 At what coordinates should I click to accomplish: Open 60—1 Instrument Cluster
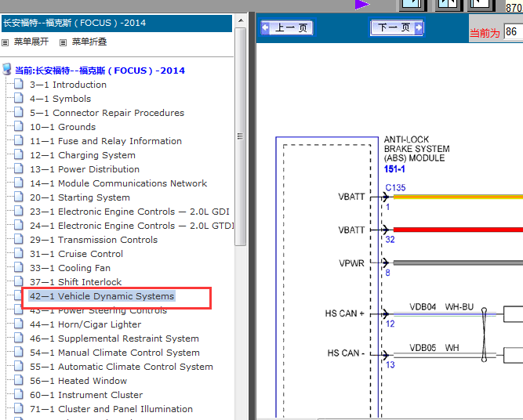86,395
